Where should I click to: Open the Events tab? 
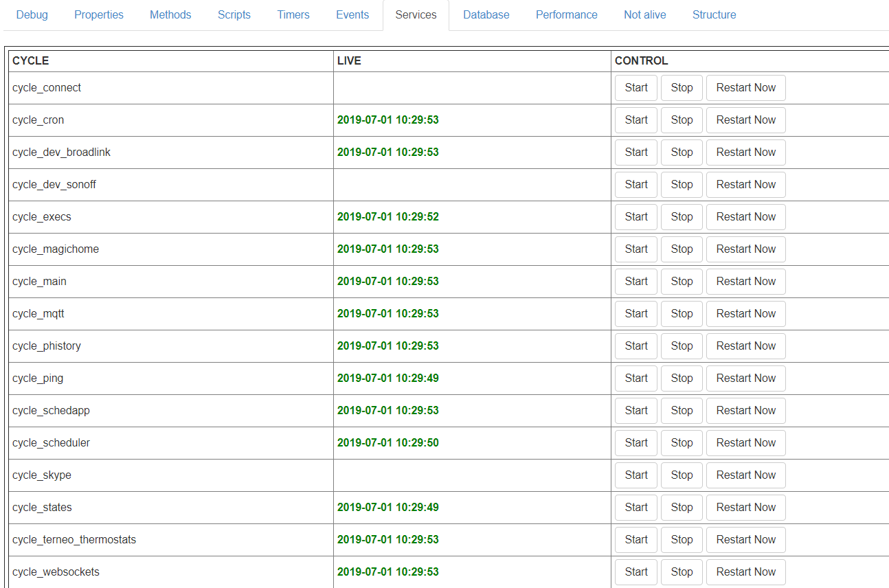pos(352,14)
